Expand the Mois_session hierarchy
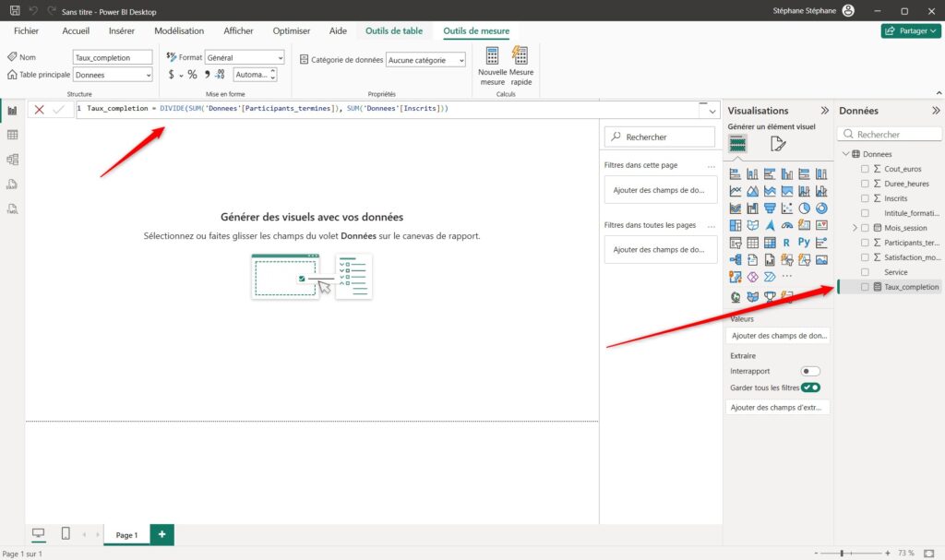945x560 pixels. point(855,228)
